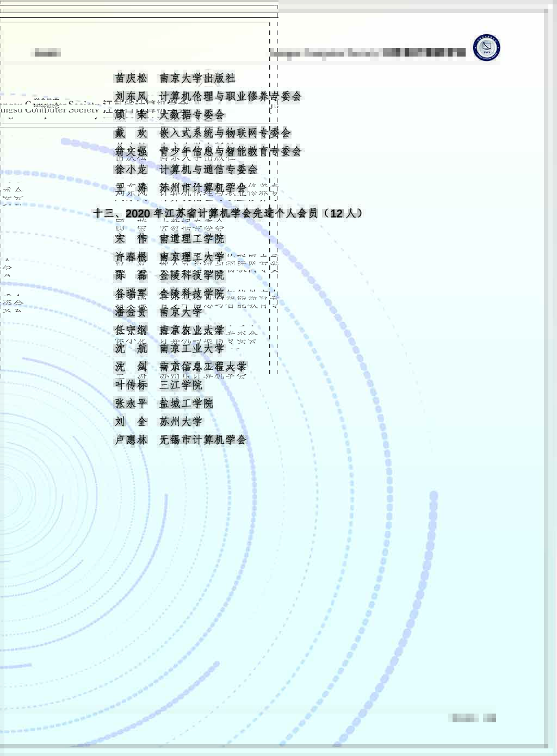Click the line 潘金贵 南京大学
Image resolution: width=557 pixels, height=756 pixels.
point(158,312)
